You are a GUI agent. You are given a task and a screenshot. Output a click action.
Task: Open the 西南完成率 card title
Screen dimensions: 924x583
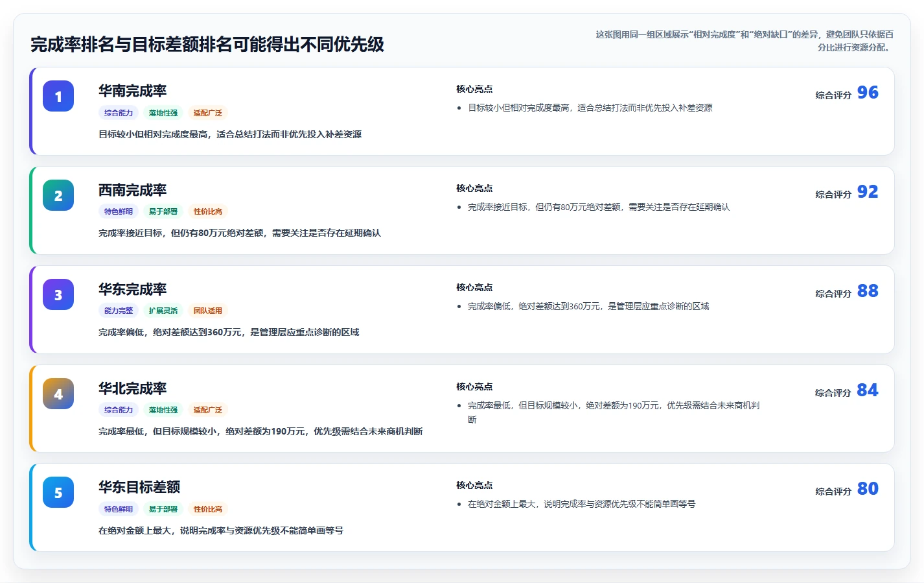coord(133,190)
